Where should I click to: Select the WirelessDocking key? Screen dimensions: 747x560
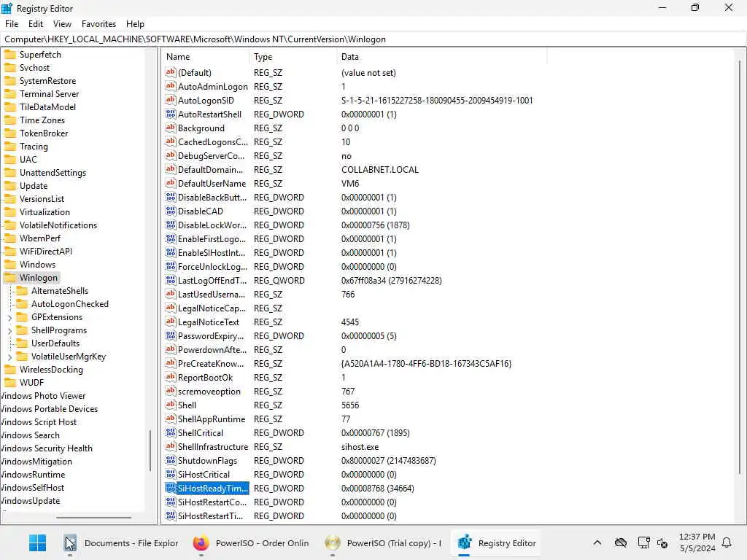[52, 370]
